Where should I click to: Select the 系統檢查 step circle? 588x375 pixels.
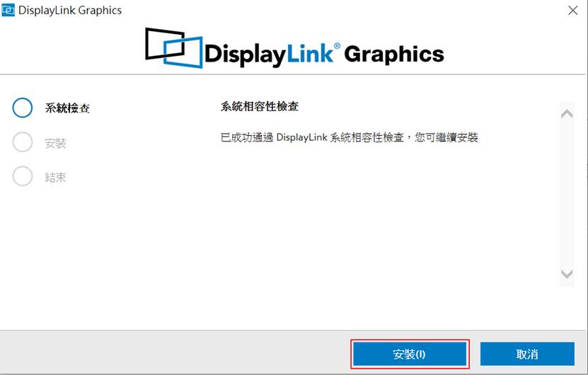[23, 108]
